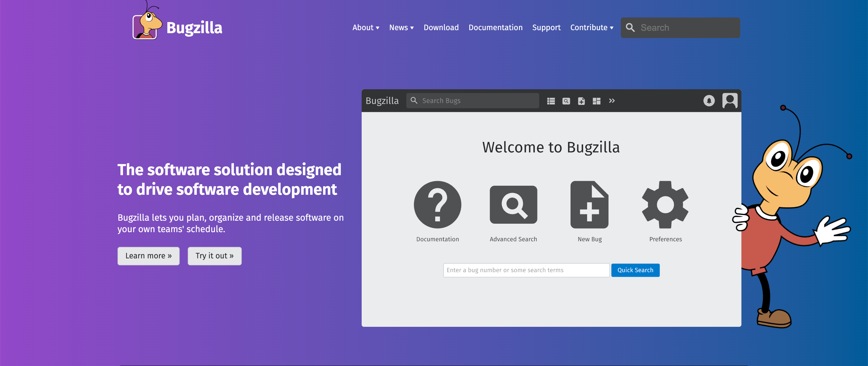
Task: Click the blue Quick Search button
Action: click(635, 270)
